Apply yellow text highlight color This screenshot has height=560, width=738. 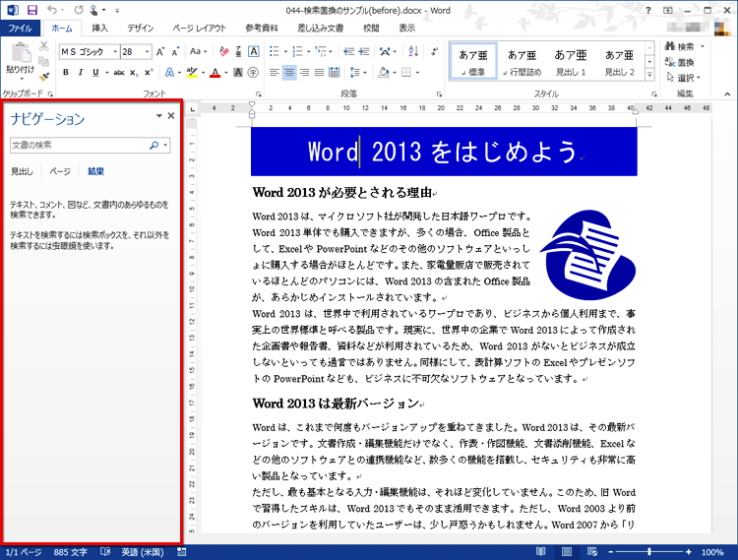192,73
